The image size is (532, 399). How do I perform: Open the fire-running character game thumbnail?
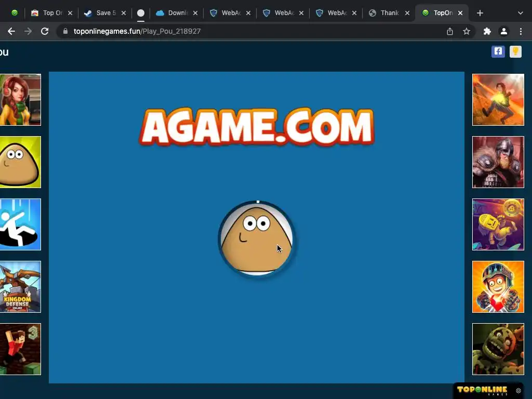click(x=498, y=100)
